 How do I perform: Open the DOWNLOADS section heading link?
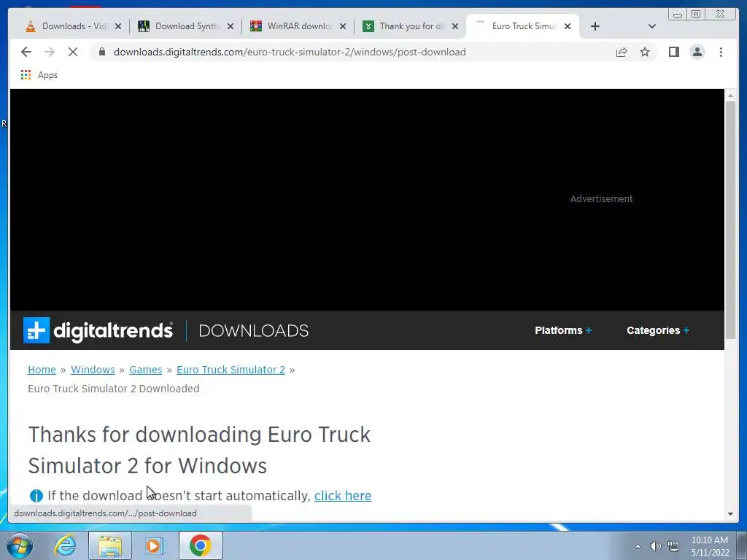click(x=253, y=330)
